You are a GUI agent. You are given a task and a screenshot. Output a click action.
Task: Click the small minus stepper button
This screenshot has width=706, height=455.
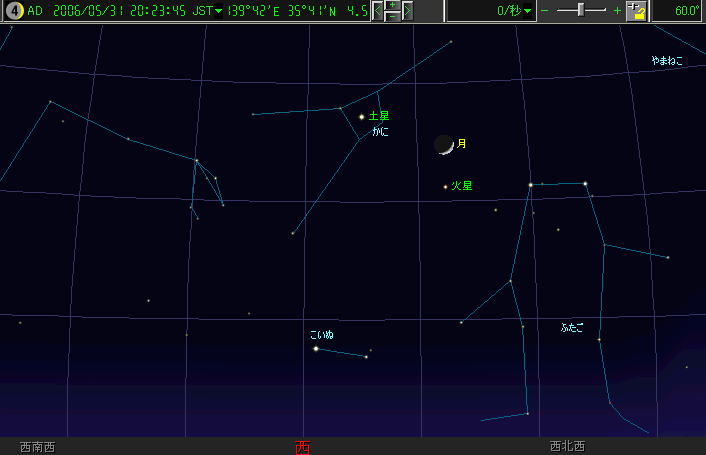pos(392,16)
